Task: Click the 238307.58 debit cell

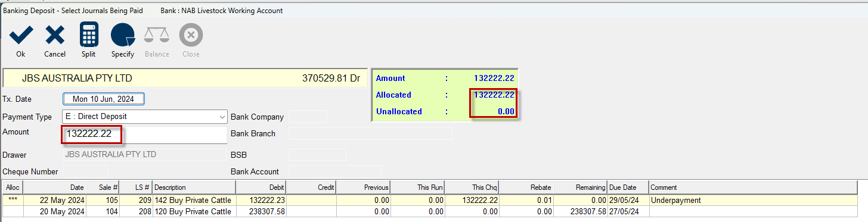Action: (261, 211)
